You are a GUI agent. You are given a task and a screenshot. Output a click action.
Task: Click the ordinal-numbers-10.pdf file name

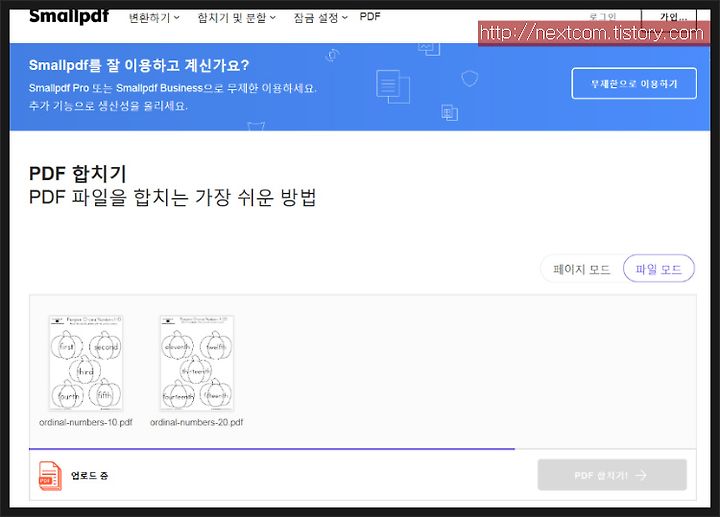pos(86,422)
